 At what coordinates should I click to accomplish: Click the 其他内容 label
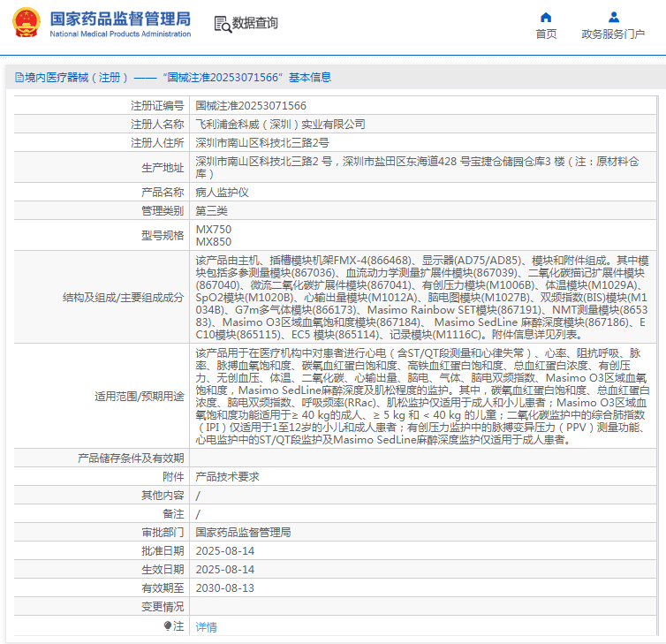163,496
